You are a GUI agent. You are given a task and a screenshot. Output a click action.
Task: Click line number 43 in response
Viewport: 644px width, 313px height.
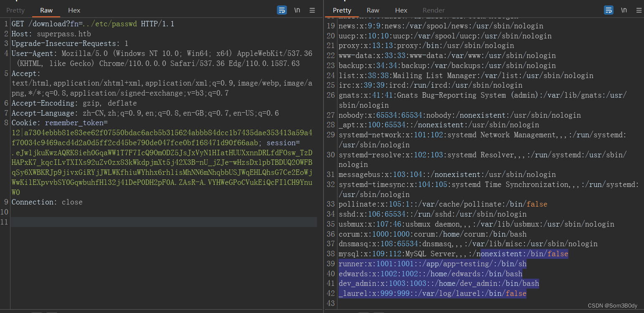pyautogui.click(x=331, y=303)
